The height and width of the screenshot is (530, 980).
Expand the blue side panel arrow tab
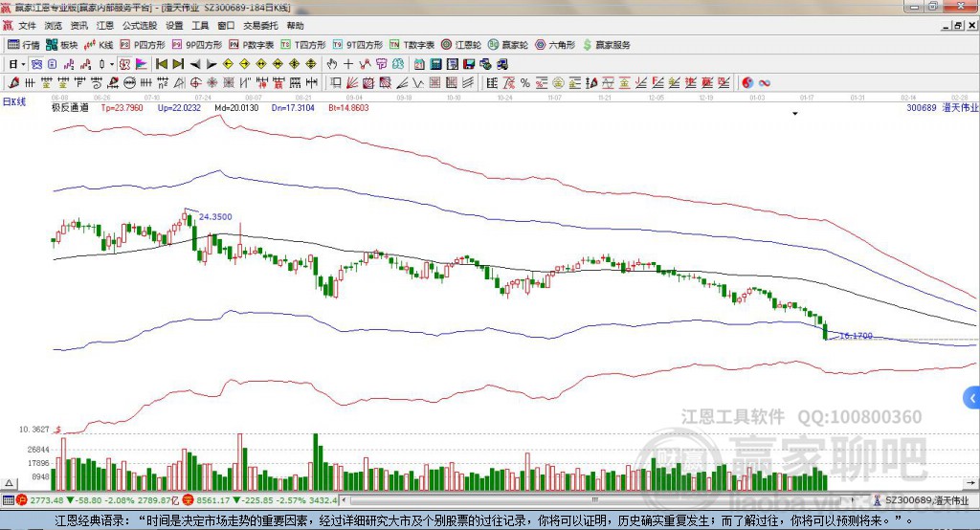click(972, 398)
